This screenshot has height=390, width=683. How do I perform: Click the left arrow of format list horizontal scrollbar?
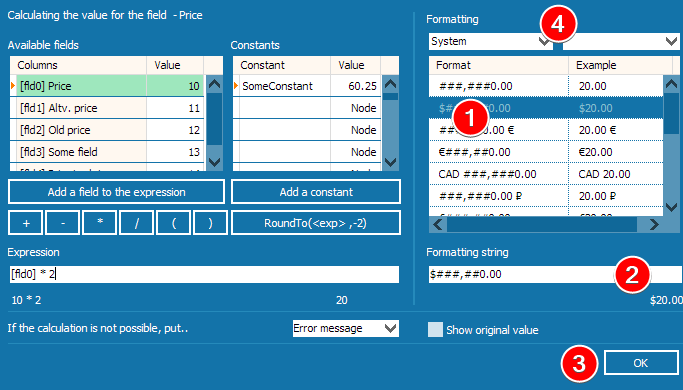pos(438,224)
